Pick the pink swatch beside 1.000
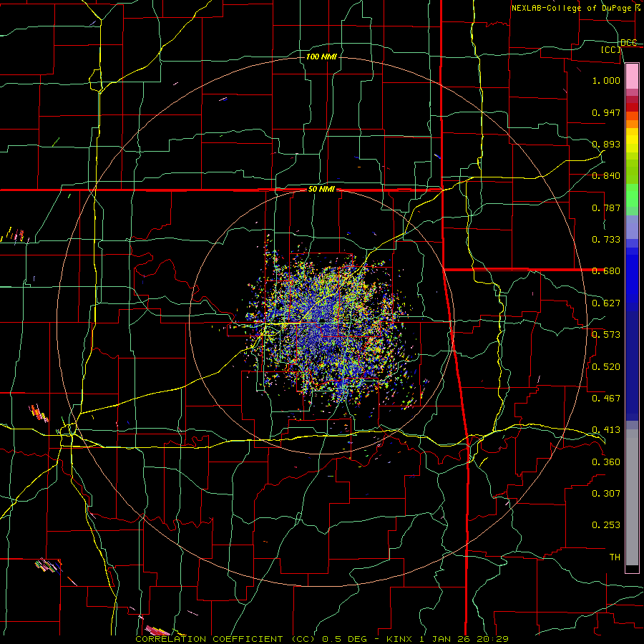644x644 pixels. [x=632, y=77]
